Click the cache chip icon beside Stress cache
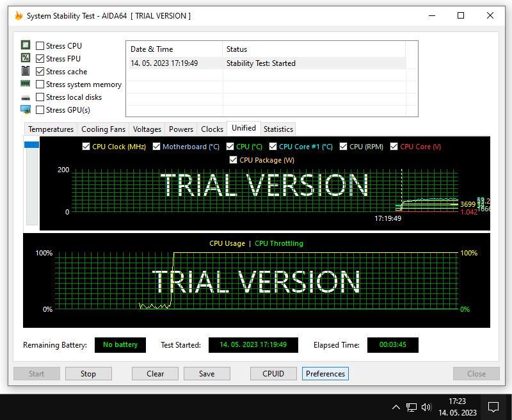The height and width of the screenshot is (420, 512). click(x=26, y=71)
